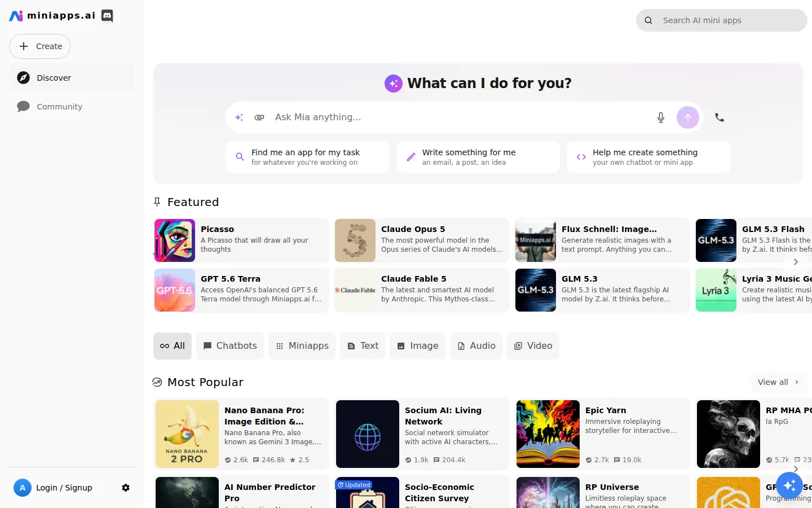Click Socium AI 1.9k usage count
The image size is (812, 508).
417,460
